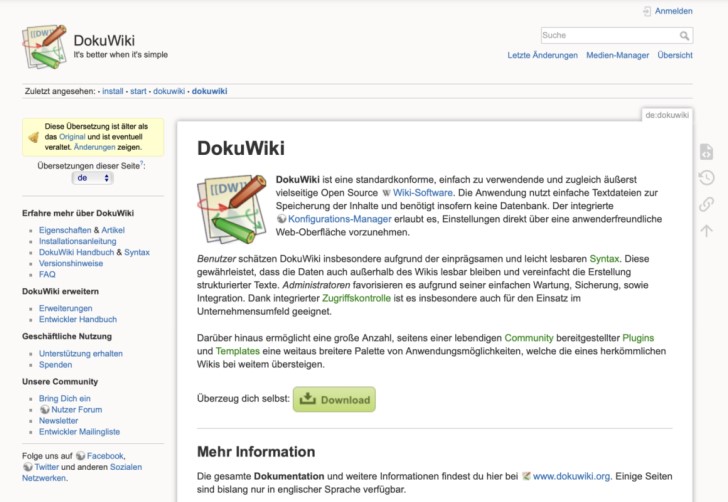Open Unterstützung erhalten link

click(81, 353)
